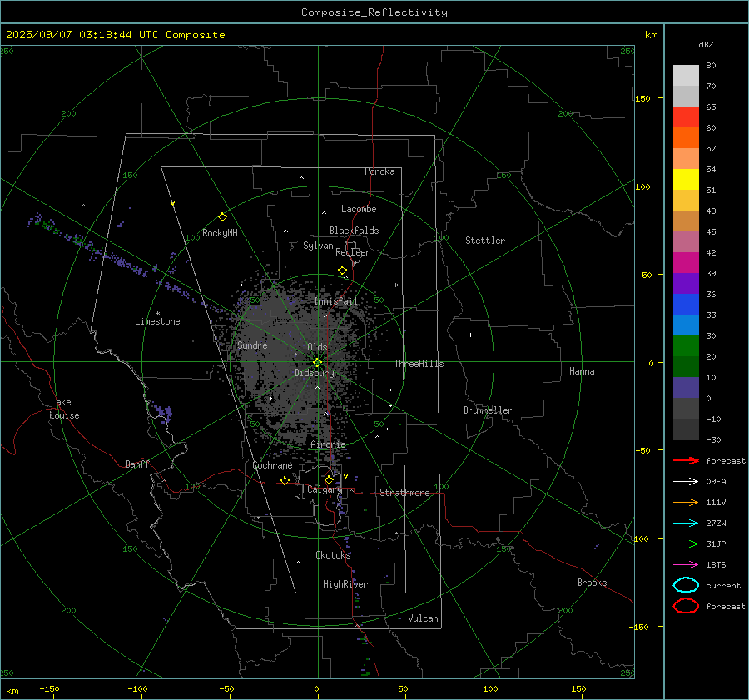Click the cyan current ellipse legend icon
This screenshot has height=700, width=749.
pos(686,585)
